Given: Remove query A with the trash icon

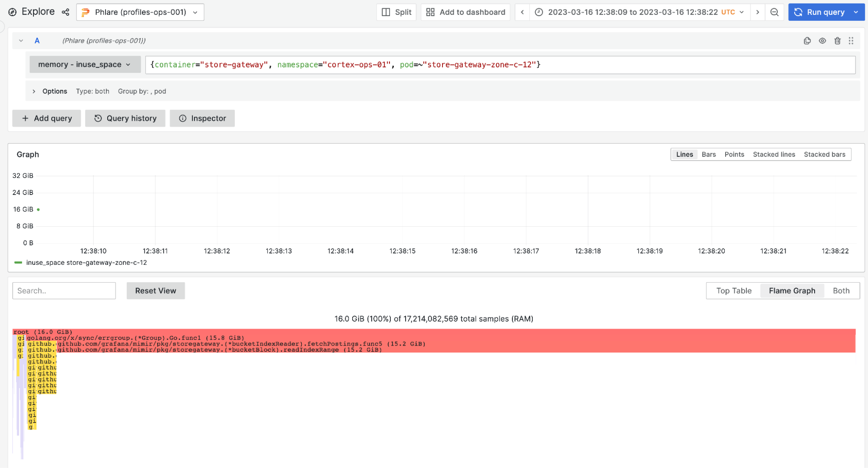Looking at the screenshot, I should click(x=837, y=40).
